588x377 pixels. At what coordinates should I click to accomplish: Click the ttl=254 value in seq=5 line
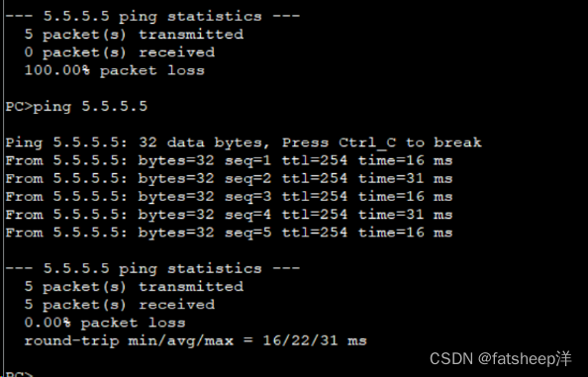(315, 233)
